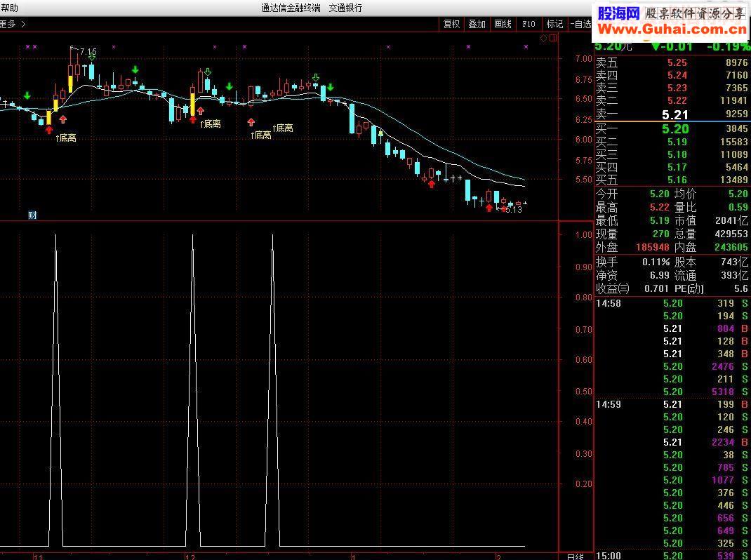Click the 买二 order row at 5.19
Viewport: 751px width, 560px height.
click(x=672, y=142)
